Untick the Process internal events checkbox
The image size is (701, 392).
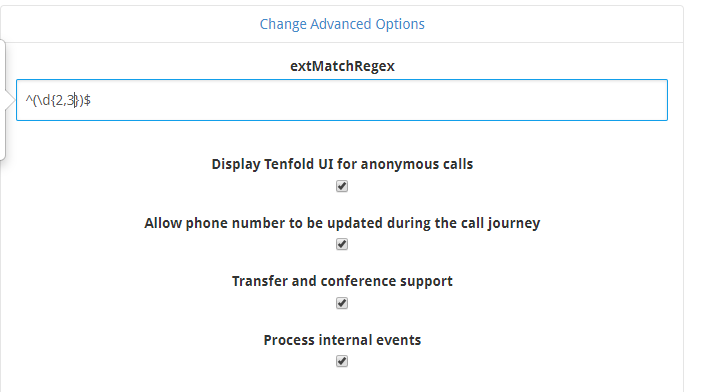[x=342, y=361]
